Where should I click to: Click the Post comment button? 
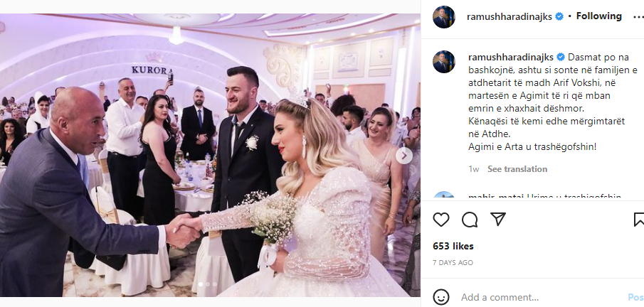click(x=635, y=297)
